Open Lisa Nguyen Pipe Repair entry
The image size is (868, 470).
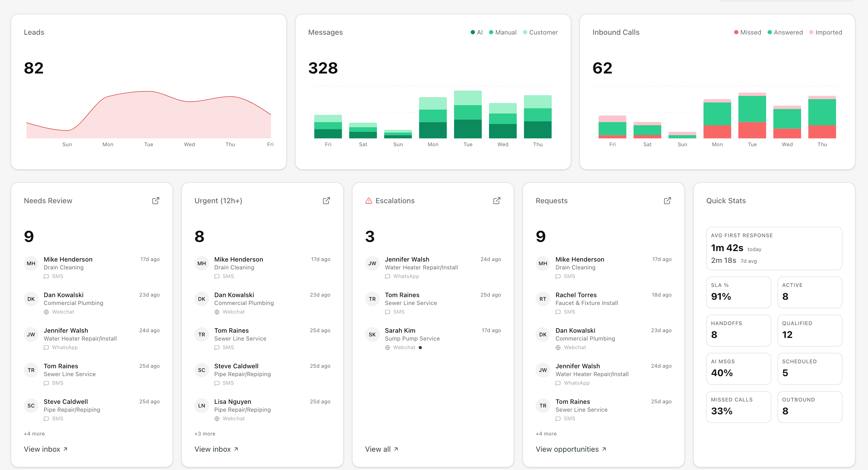click(x=233, y=401)
